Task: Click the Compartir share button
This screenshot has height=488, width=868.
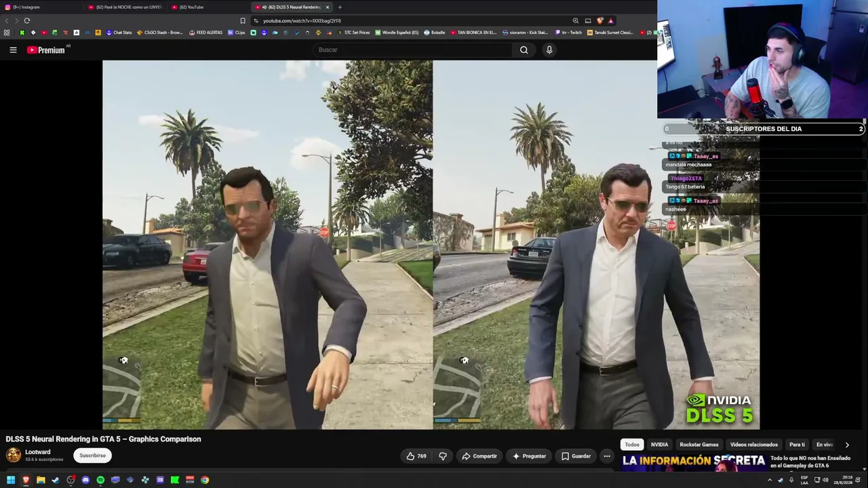Action: (479, 456)
